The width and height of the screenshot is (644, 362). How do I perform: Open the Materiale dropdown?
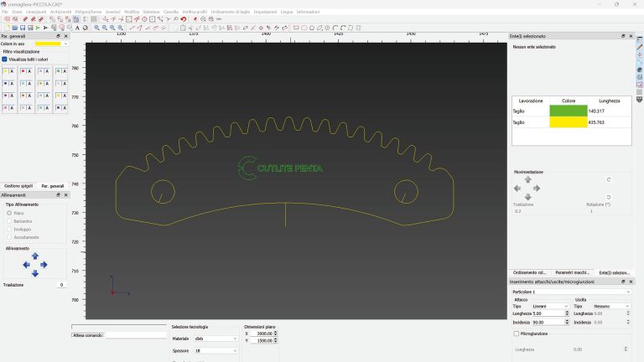point(216,339)
